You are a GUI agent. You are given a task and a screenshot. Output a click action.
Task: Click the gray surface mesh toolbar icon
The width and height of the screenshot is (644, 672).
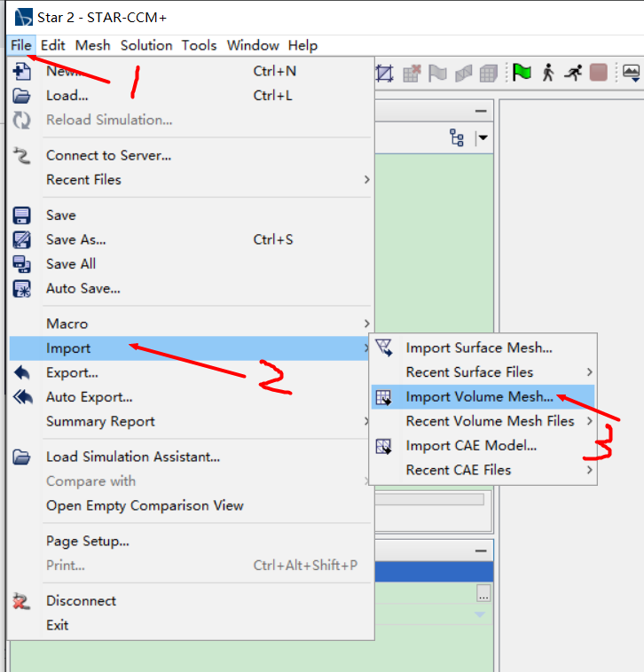[464, 74]
